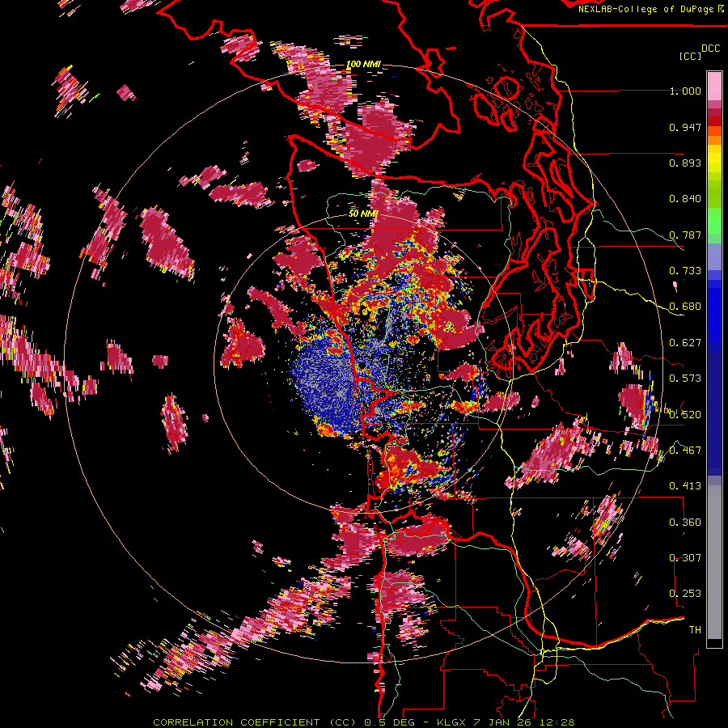
Task: Click the DCC product label above the scale
Action: pyautogui.click(x=710, y=49)
